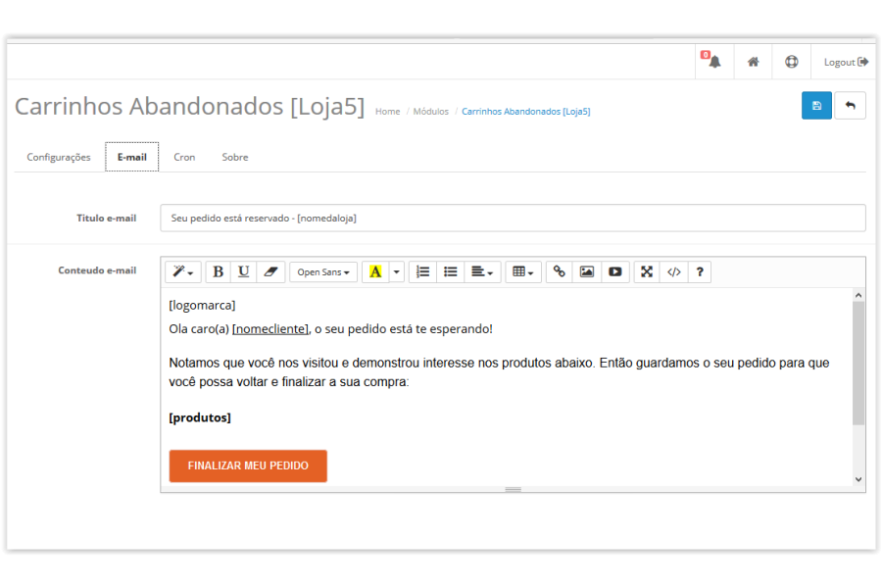Screen dimensions: 882x588
Task: Save module with blue floppy-disk button
Action: click(816, 105)
